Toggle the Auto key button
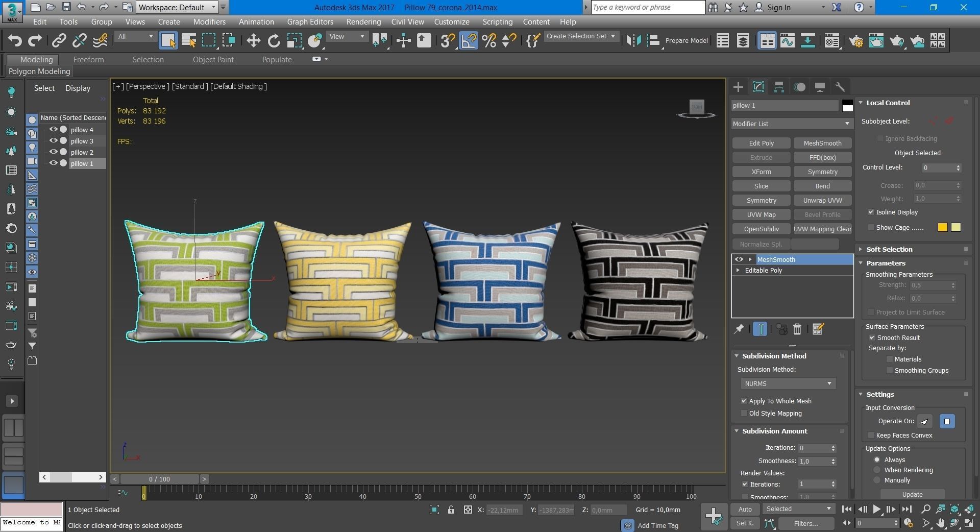 745,509
